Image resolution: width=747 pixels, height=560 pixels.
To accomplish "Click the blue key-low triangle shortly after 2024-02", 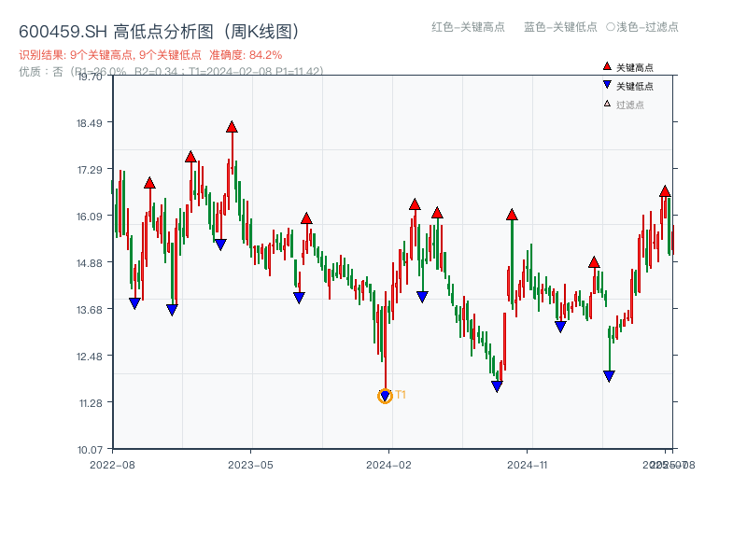I will [x=422, y=297].
